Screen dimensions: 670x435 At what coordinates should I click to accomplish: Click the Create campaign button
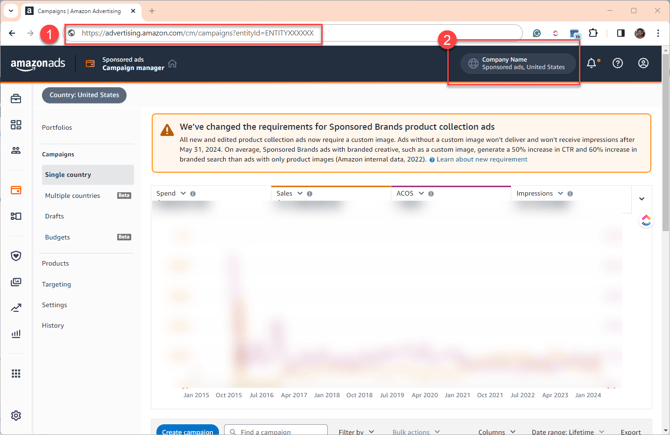[x=187, y=431]
